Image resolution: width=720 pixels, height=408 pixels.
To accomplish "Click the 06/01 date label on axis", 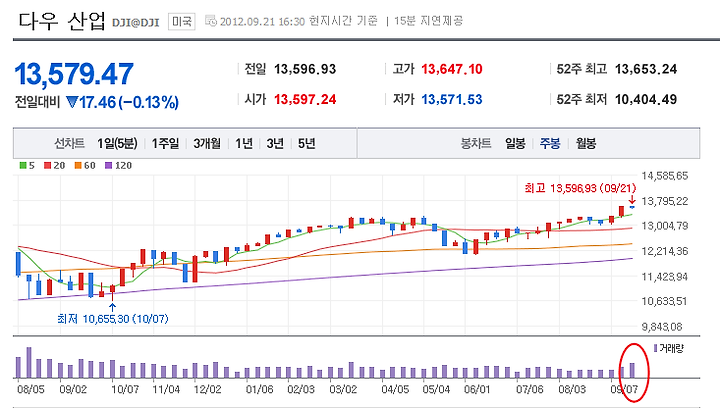I will [477, 389].
